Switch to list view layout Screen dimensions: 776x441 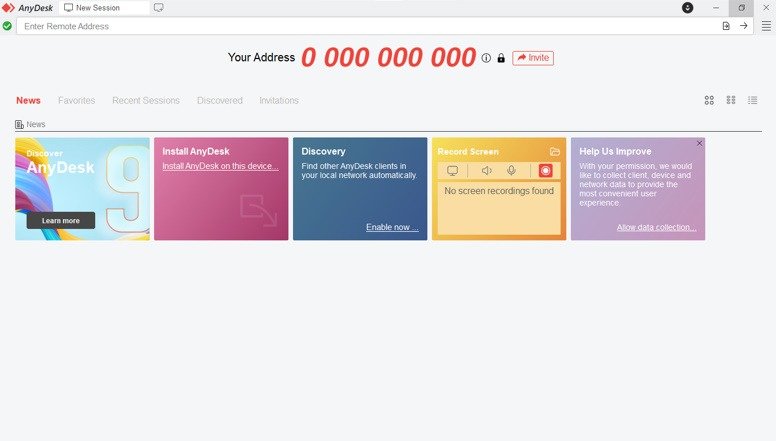click(753, 100)
